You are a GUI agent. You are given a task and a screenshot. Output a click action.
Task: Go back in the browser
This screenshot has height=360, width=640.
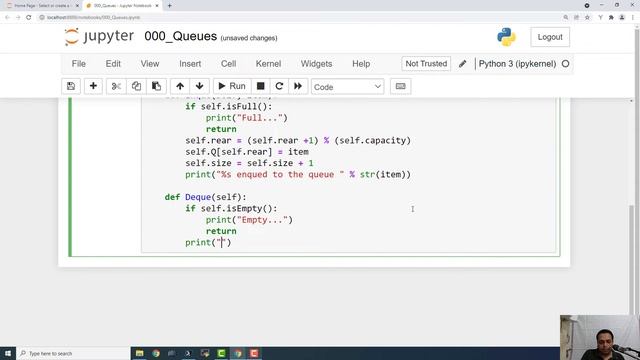7,17
